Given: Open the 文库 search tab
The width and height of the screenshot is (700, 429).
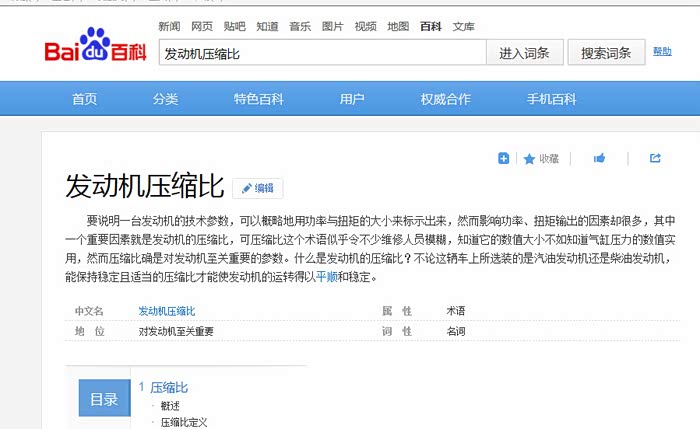Looking at the screenshot, I should pyautogui.click(x=463, y=27).
